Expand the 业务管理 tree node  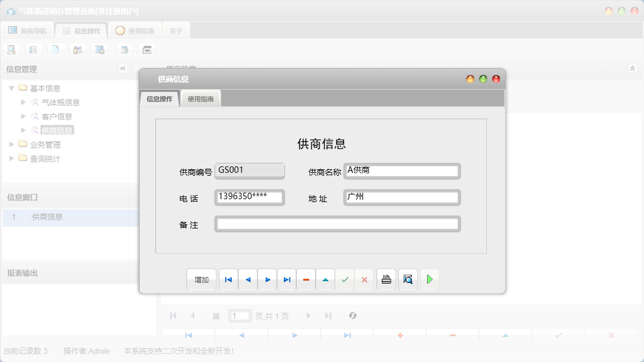coord(11,145)
